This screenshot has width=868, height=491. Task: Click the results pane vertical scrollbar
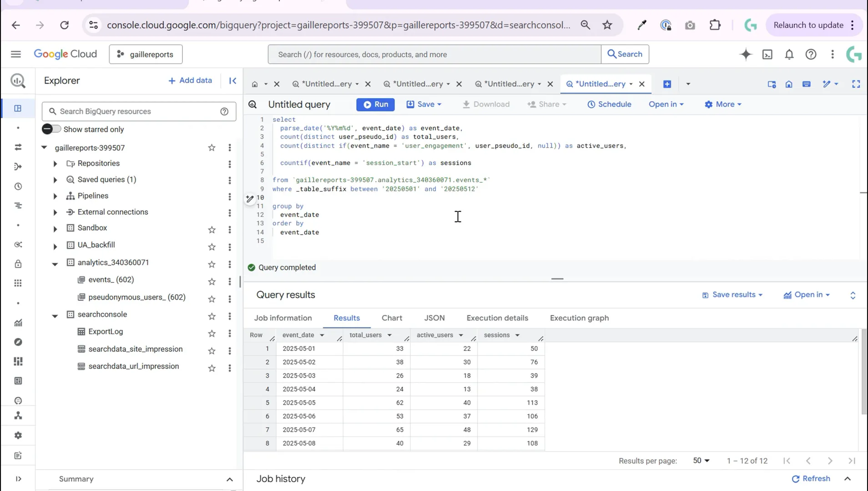pos(863,372)
